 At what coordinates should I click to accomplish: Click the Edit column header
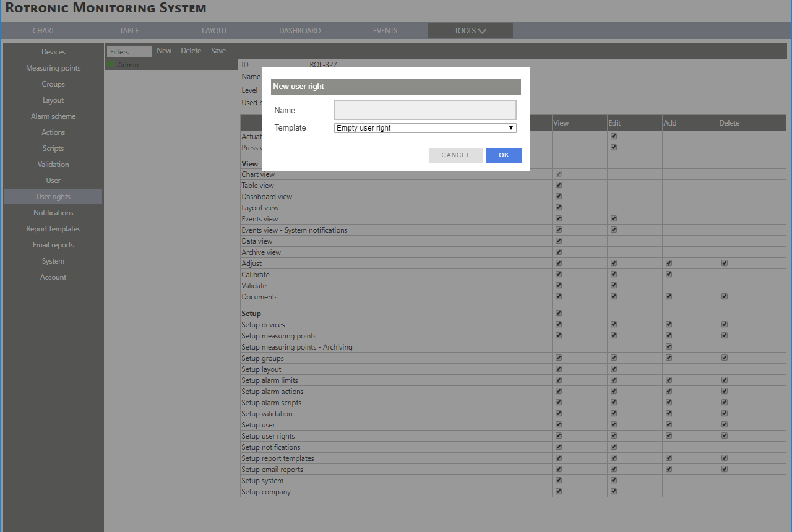[x=614, y=123]
